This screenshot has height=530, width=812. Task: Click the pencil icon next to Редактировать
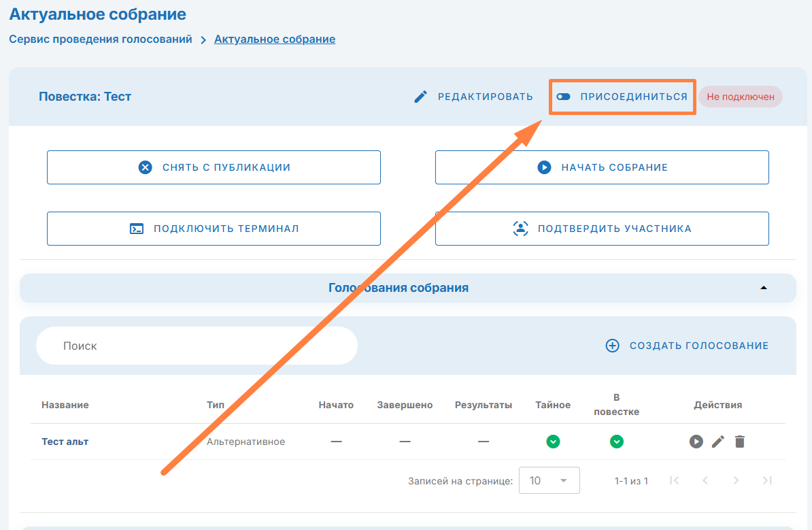click(x=421, y=97)
